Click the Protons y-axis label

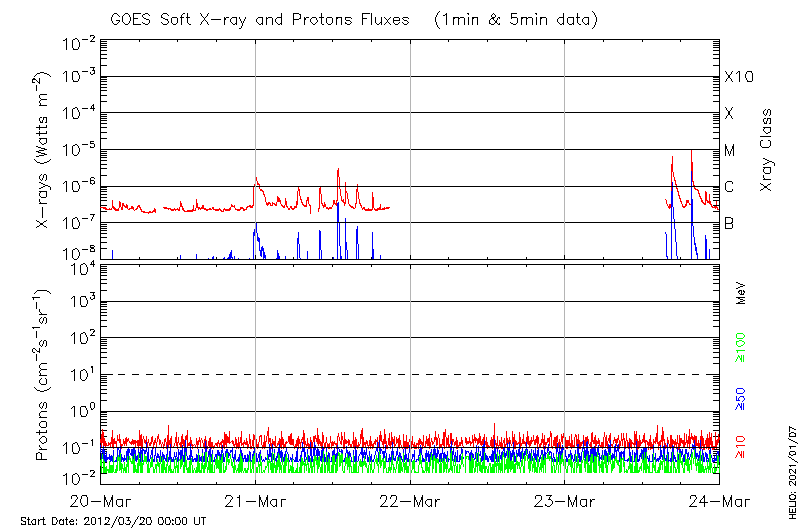tap(44, 375)
